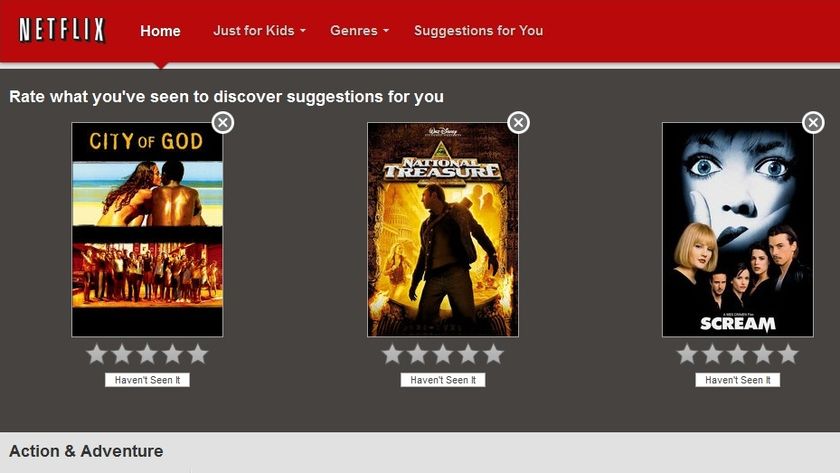The image size is (840, 473).
Task: Go to the Home tab
Action: (160, 31)
